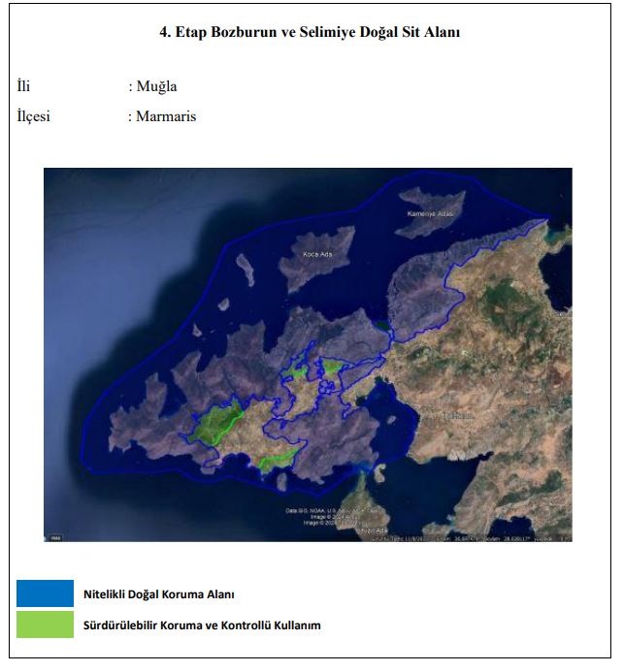
Task: Select the province value 'Muğla'
Action: pyautogui.click(x=155, y=86)
